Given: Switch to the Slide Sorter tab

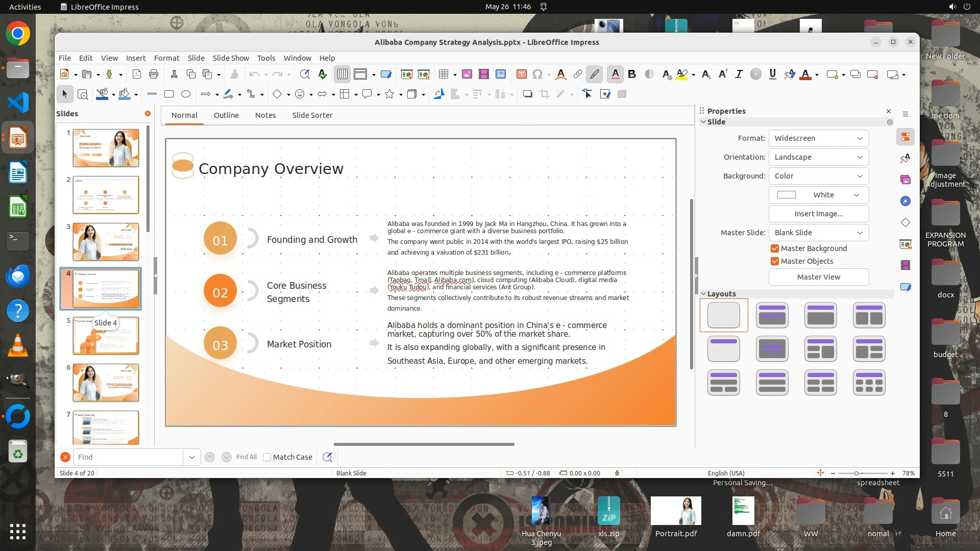Looking at the screenshot, I should click(312, 115).
